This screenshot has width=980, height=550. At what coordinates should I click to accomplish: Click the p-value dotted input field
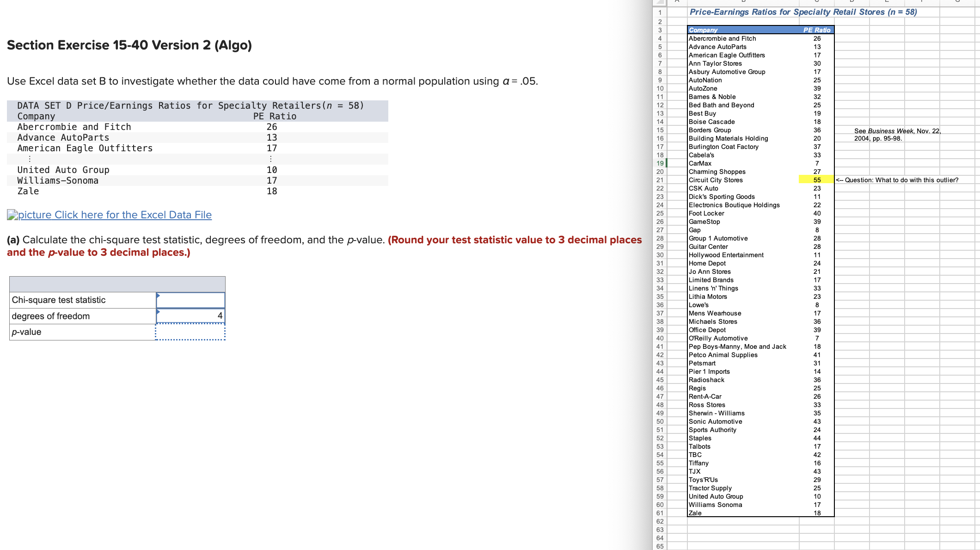pos(191,332)
